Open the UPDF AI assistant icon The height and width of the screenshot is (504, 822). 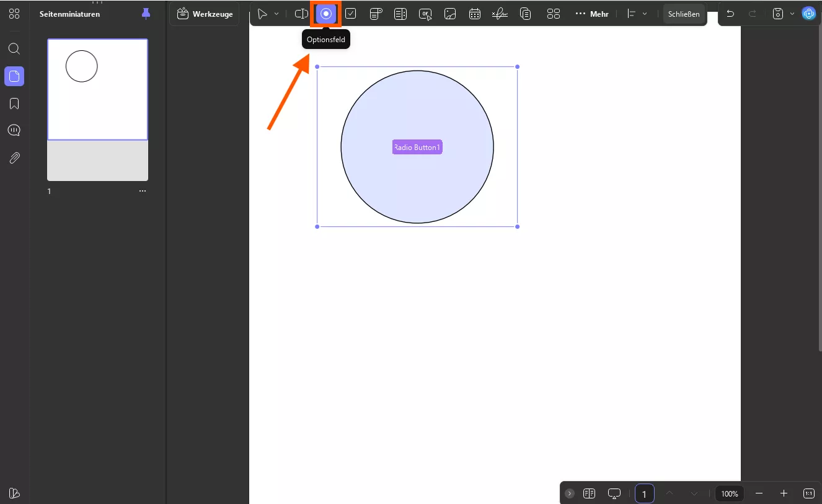click(808, 14)
